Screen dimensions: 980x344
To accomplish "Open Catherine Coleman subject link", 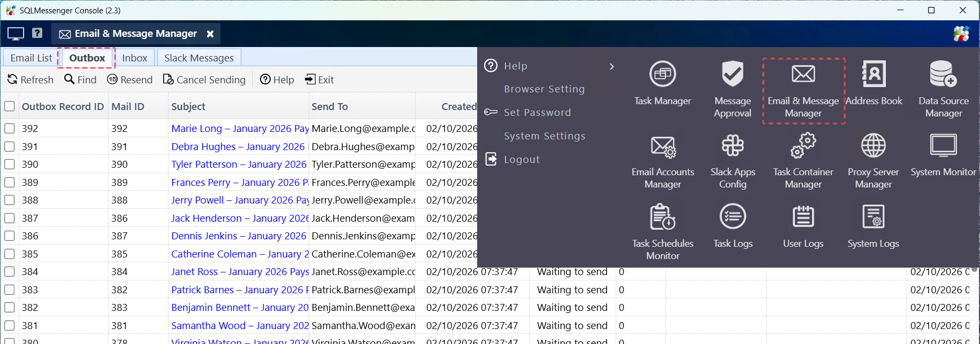I will click(x=240, y=254).
